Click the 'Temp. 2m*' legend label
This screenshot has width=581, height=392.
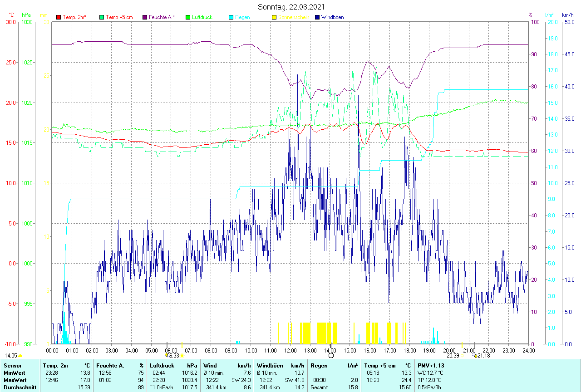point(74,17)
